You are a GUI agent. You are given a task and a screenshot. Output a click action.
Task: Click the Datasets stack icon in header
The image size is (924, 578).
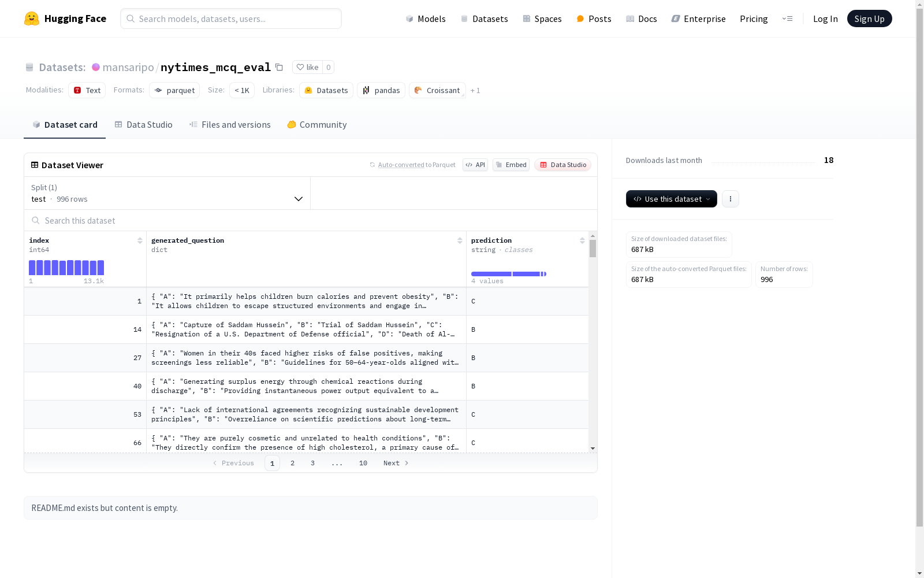tap(29, 67)
